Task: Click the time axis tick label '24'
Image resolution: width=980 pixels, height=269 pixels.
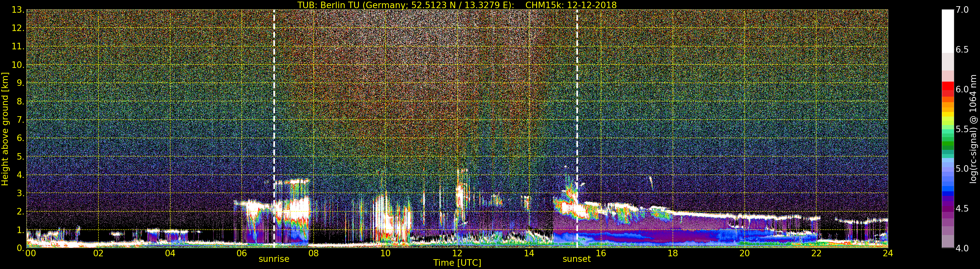Action: point(888,253)
